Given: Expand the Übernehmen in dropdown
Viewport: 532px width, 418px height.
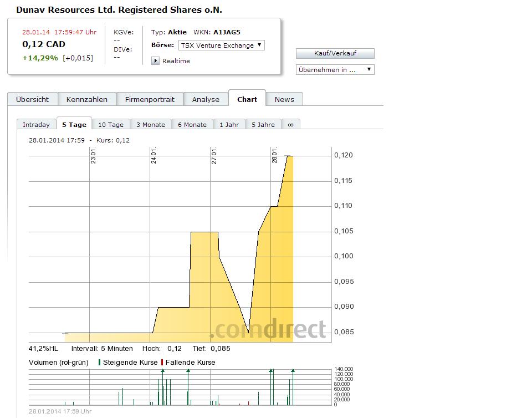Looking at the screenshot, I should [335, 70].
